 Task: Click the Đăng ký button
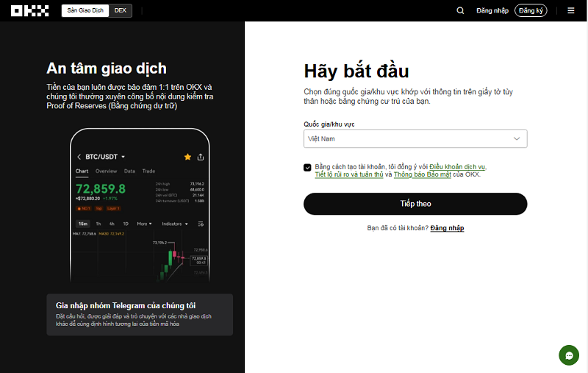click(531, 10)
